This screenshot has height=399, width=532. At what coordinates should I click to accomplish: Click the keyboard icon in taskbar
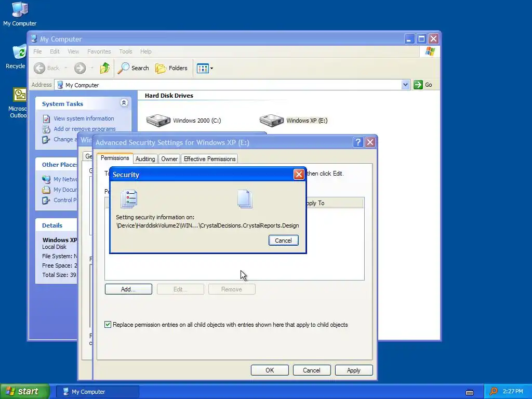pos(470,392)
